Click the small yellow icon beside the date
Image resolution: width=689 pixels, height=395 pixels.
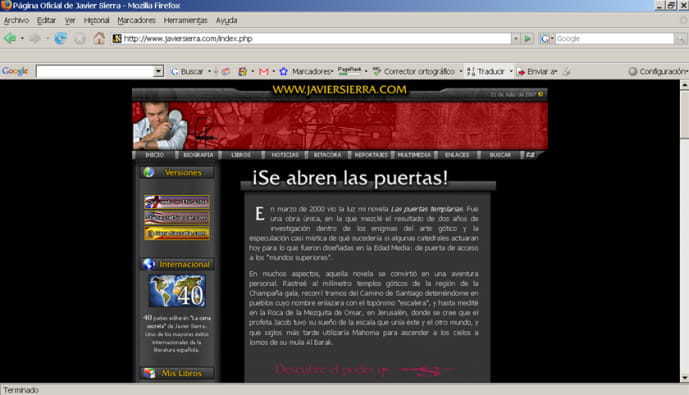[x=540, y=94]
